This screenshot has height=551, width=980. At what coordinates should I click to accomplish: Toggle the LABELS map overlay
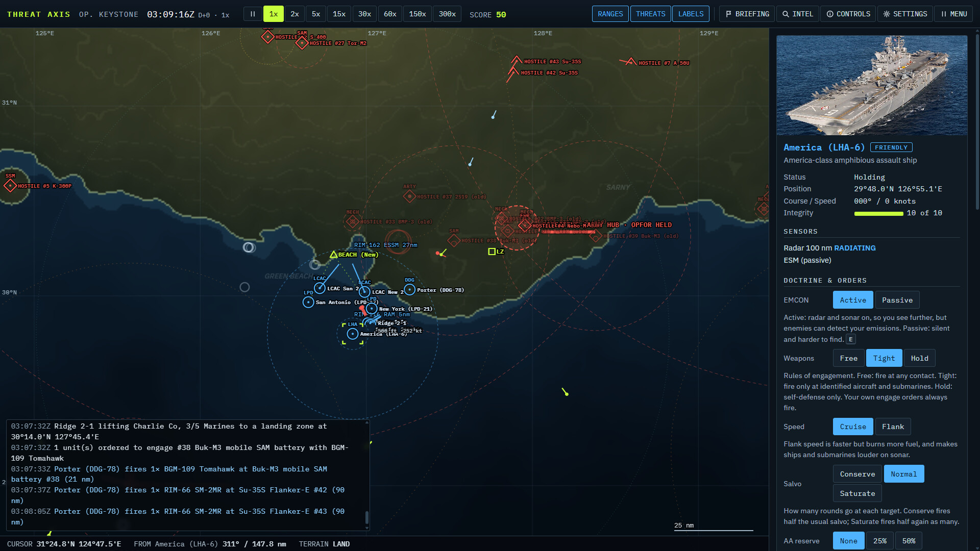tap(691, 14)
